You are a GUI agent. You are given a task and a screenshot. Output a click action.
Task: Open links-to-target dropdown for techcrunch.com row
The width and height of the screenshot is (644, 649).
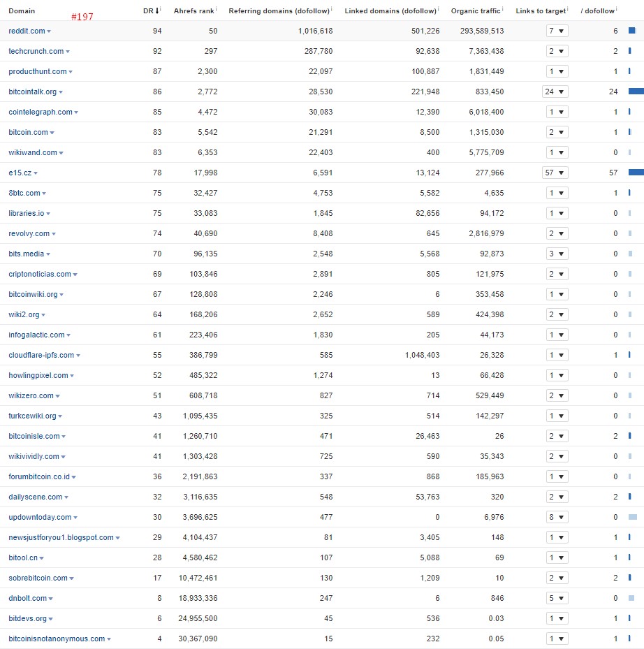557,51
